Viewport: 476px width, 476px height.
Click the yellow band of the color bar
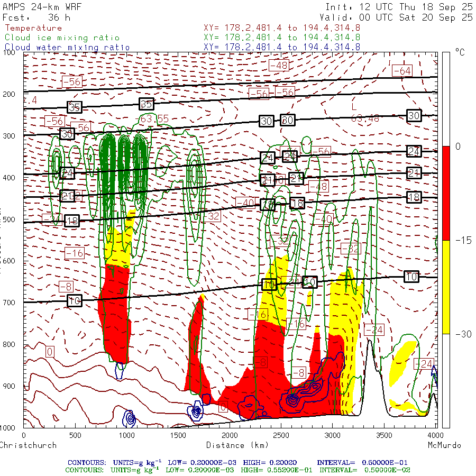point(446,287)
